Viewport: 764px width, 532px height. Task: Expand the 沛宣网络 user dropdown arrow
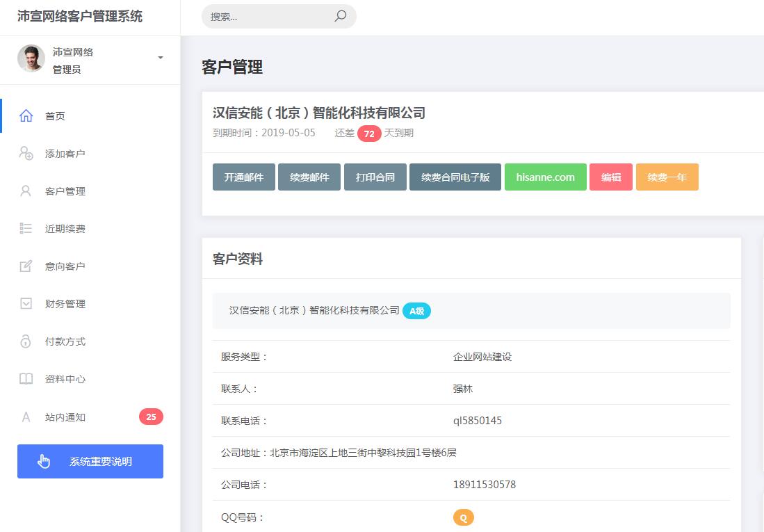pos(161,58)
